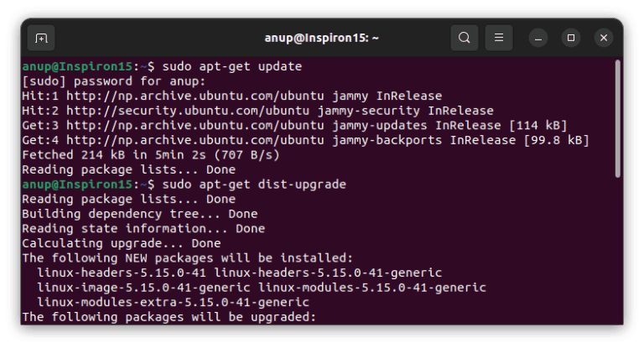This screenshot has height=348, width=644.
Task: Close the terminal window
Action: (604, 39)
